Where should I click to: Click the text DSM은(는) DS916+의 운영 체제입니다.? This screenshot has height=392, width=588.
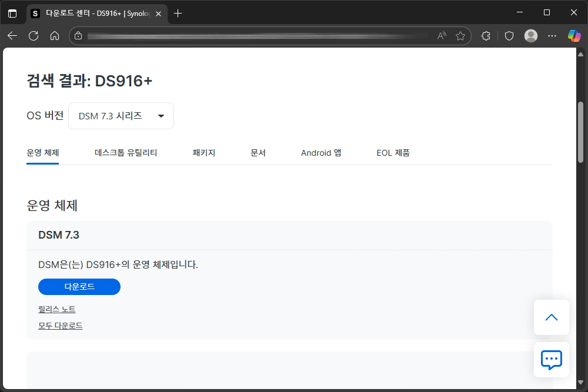click(x=118, y=264)
